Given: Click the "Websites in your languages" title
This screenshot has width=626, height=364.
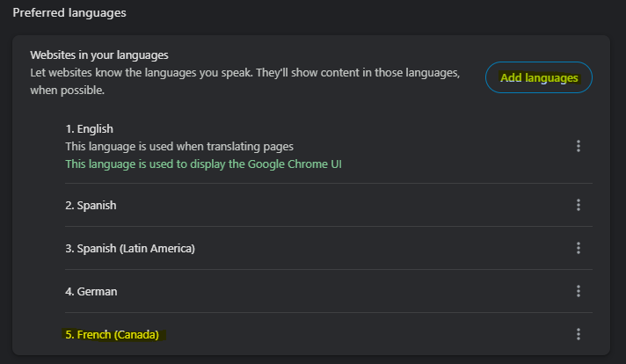Looking at the screenshot, I should click(x=98, y=55).
